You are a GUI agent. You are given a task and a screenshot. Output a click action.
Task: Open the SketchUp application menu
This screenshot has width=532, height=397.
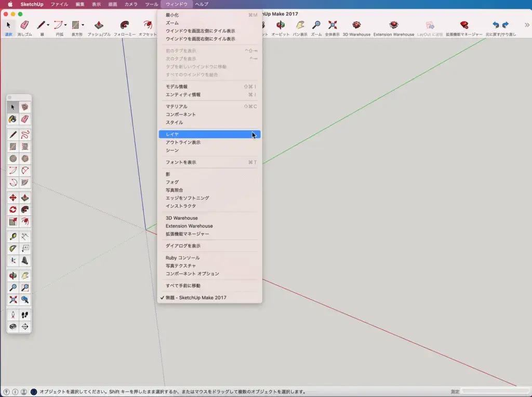(x=32, y=4)
